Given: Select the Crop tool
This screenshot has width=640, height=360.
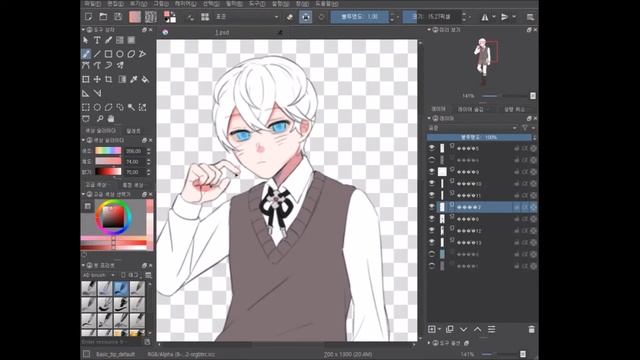Looking at the screenshot, I should click(x=109, y=79).
